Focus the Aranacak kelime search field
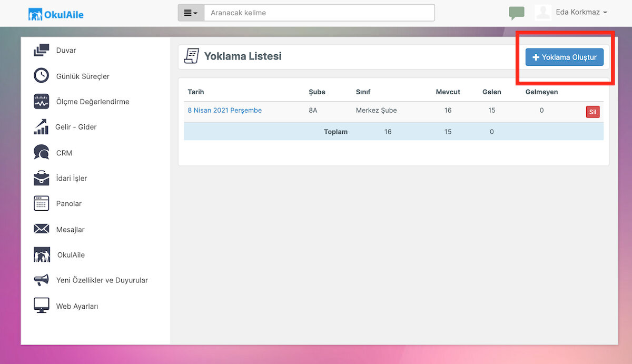Image resolution: width=632 pixels, height=364 pixels. pos(319,13)
